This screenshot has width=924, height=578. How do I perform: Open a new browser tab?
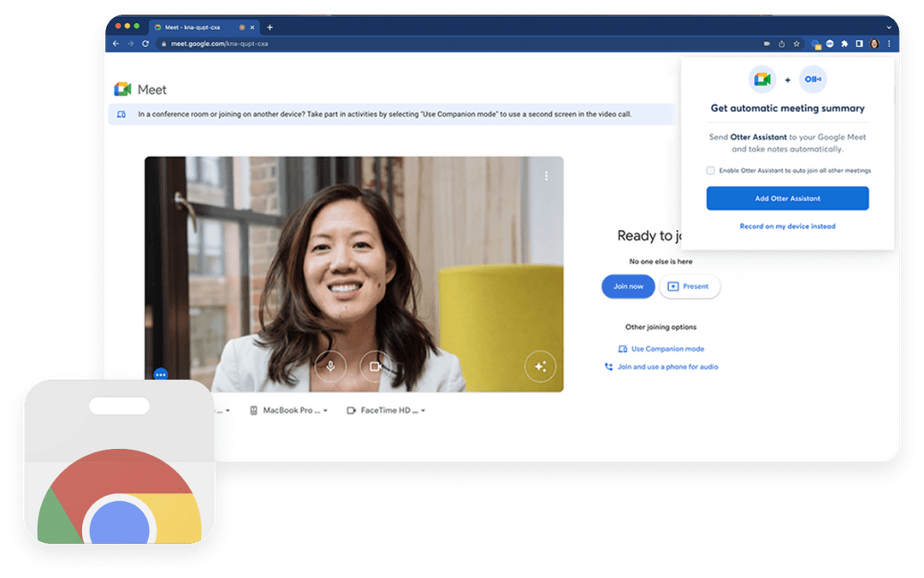(269, 27)
